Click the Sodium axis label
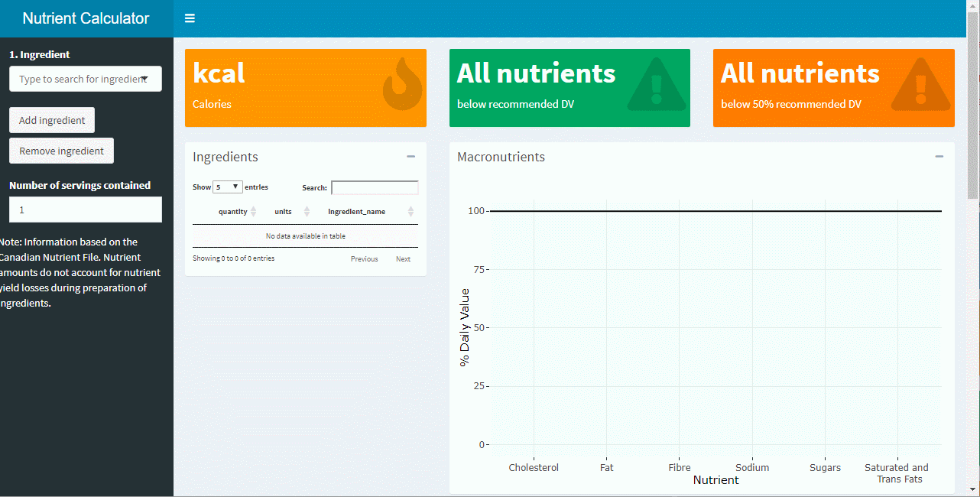 [752, 467]
